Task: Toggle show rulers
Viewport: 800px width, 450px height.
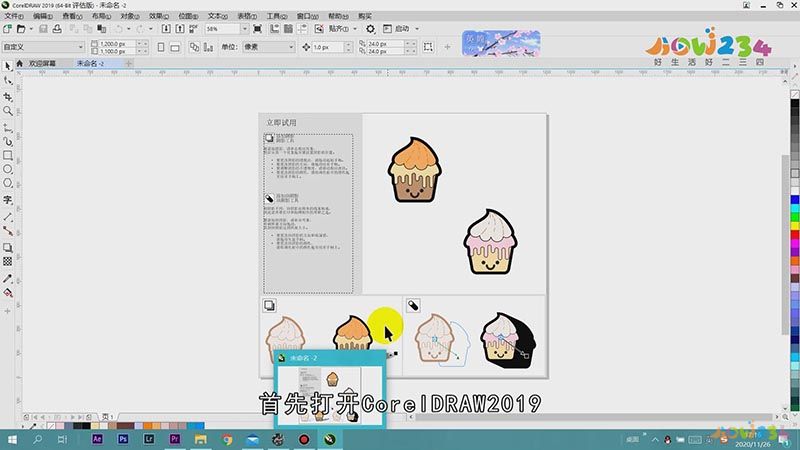Action: coord(274,29)
